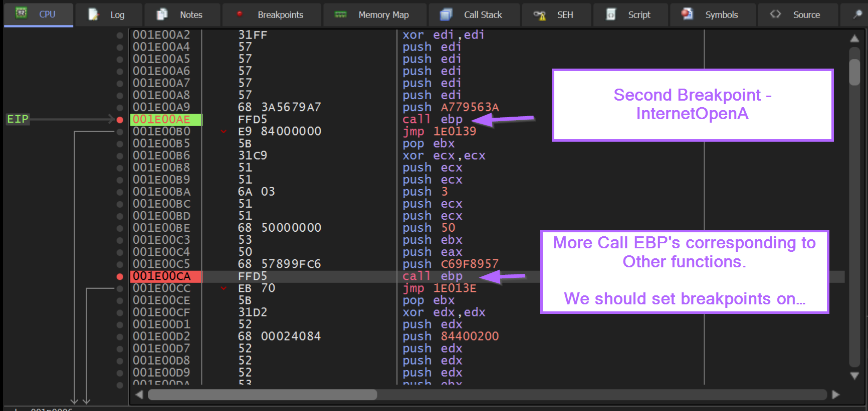Click the Script tab icon

point(611,15)
